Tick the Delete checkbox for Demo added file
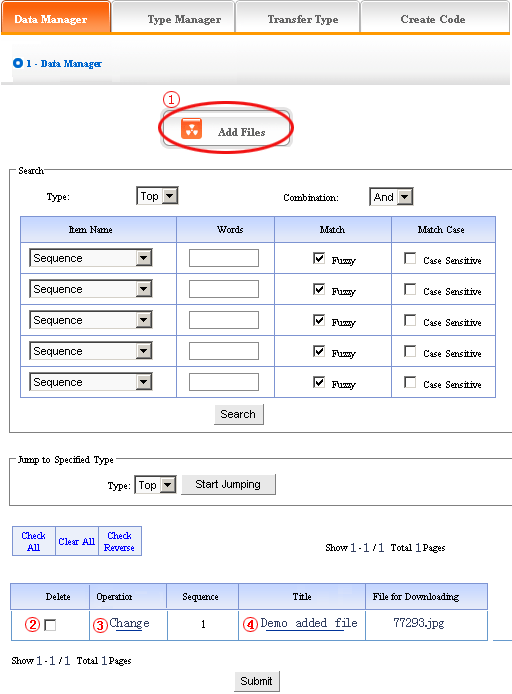Viewport: 512px width, 694px height. point(50,625)
